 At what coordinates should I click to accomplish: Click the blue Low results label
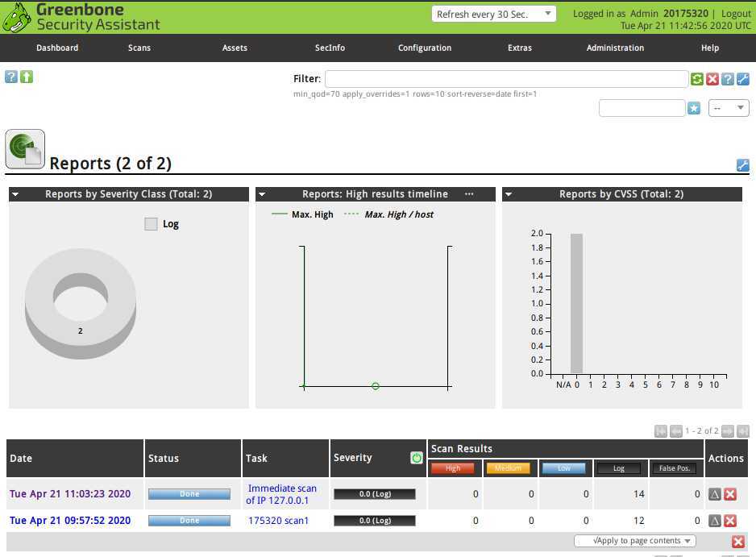(x=563, y=468)
